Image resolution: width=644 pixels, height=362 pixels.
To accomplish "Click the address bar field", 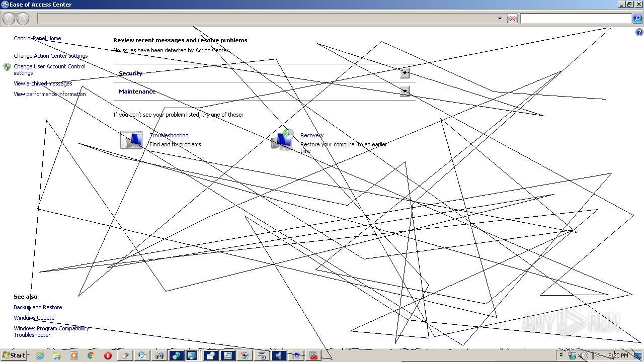I will [266, 19].
